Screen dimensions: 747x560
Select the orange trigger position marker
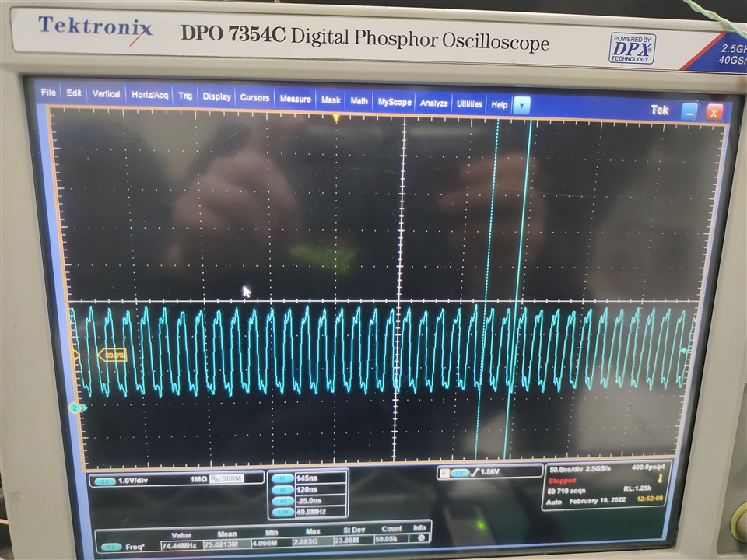point(336,117)
